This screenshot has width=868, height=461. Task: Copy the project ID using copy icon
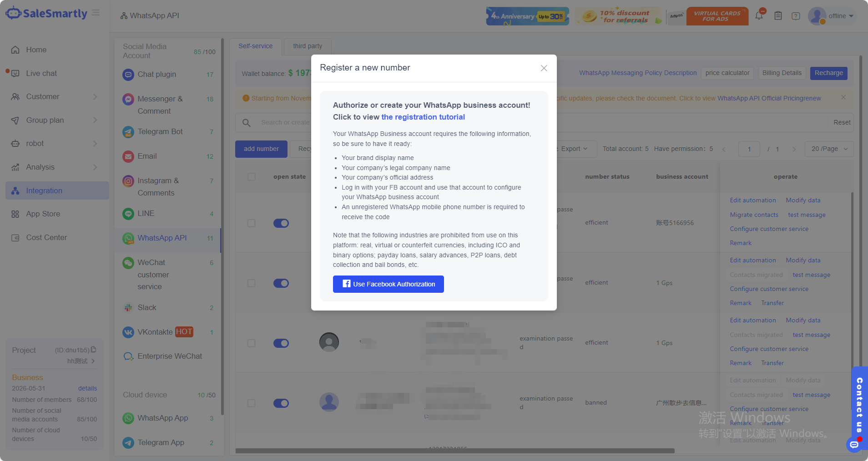(x=94, y=350)
